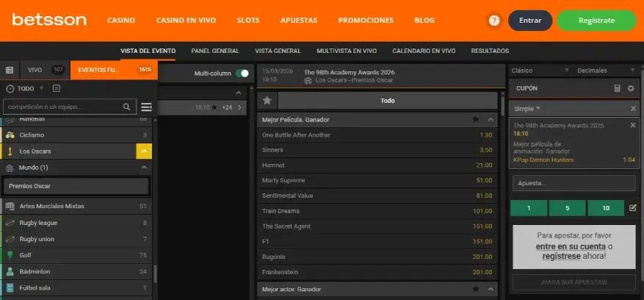Toggle the Multi-column switch
This screenshot has width=644, height=300.
click(242, 74)
